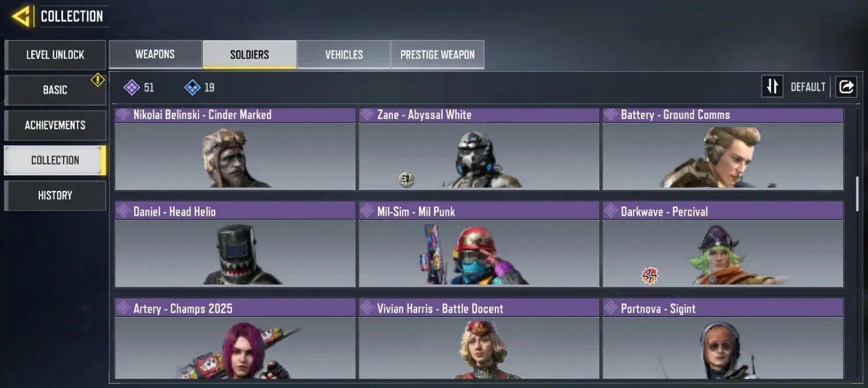Select the Nikolai Belinski Cinder Marked skin
Image resolution: width=868 pixels, height=388 pixels.
pyautogui.click(x=236, y=149)
